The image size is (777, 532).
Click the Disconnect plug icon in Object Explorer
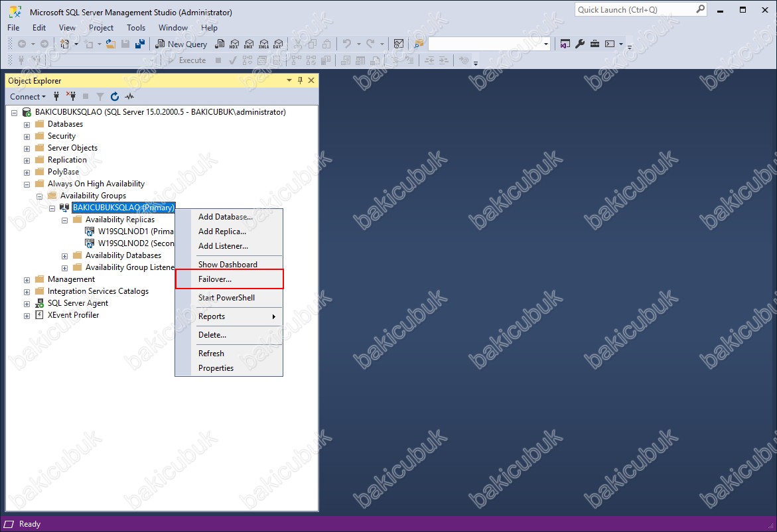[71, 97]
